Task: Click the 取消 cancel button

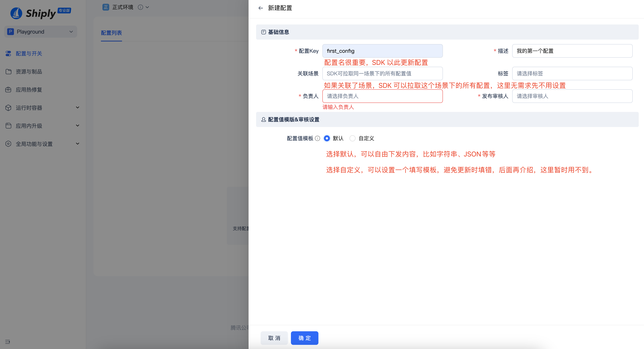Action: [274, 338]
